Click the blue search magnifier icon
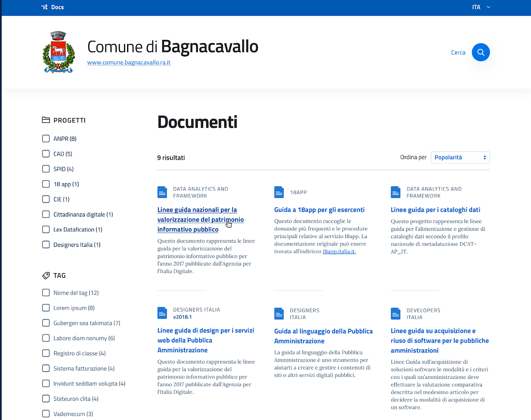This screenshot has height=420, width=531. coord(481,52)
